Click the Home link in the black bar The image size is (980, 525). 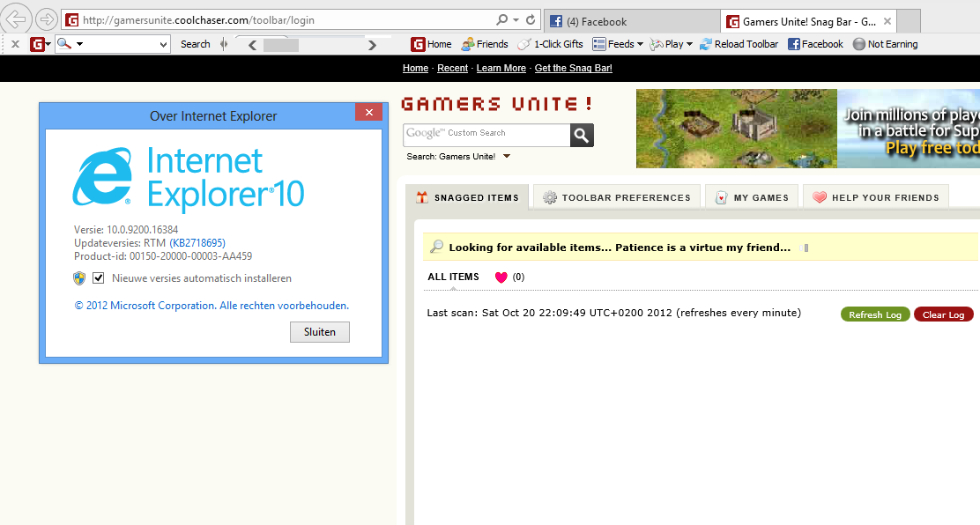tap(416, 68)
